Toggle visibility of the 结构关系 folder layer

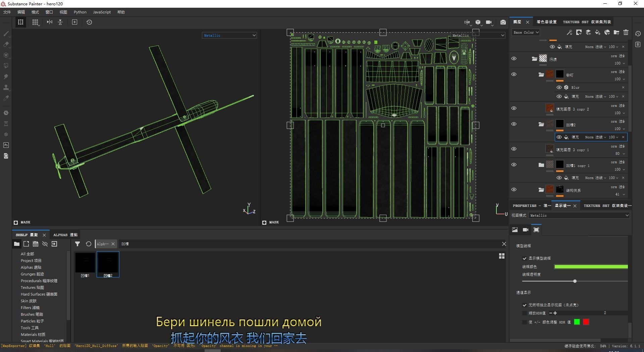514,190
